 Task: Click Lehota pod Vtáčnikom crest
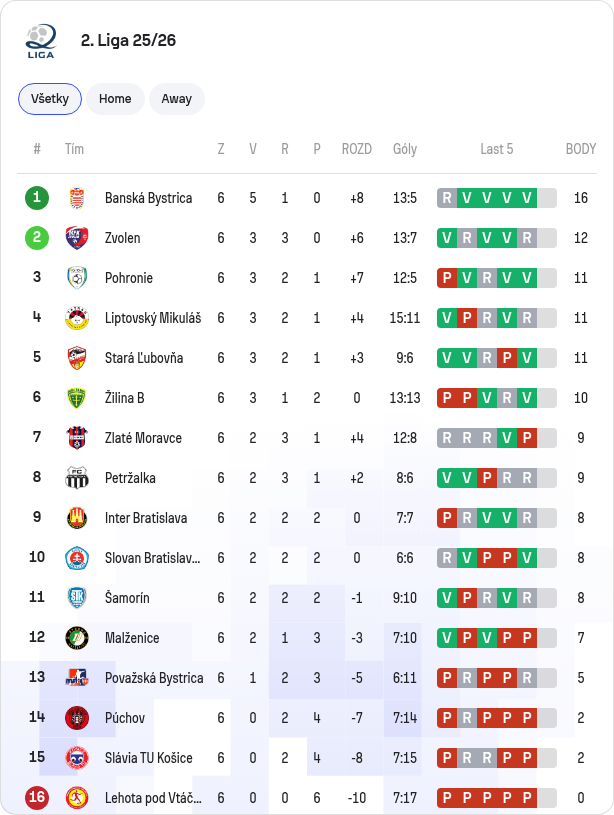coord(77,798)
